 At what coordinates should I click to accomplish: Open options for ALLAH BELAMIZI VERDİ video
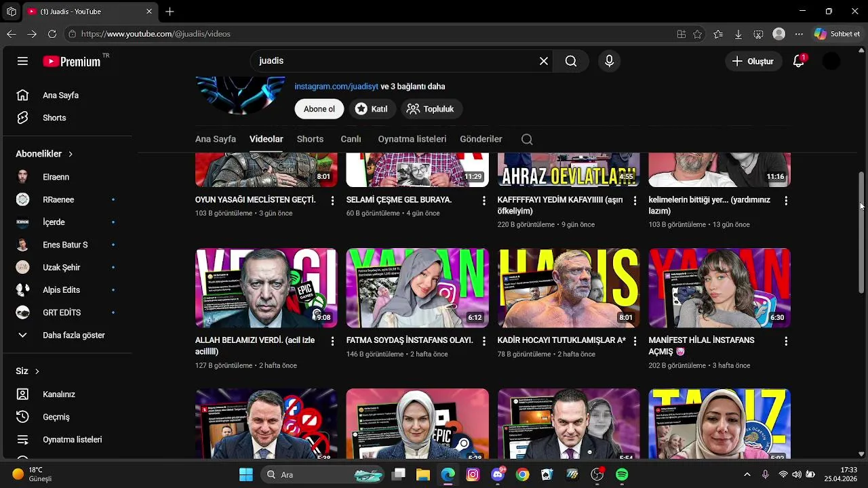tap(332, 341)
